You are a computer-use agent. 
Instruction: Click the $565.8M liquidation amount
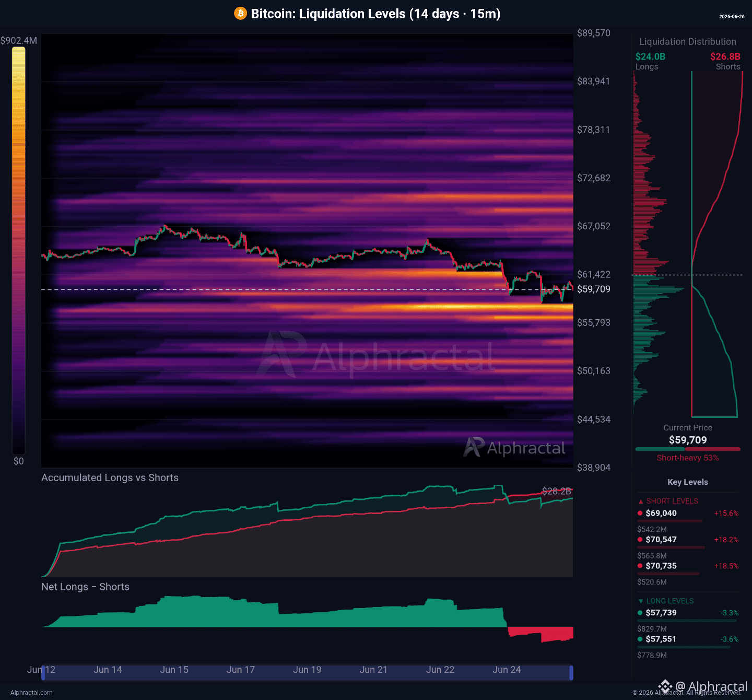652,556
